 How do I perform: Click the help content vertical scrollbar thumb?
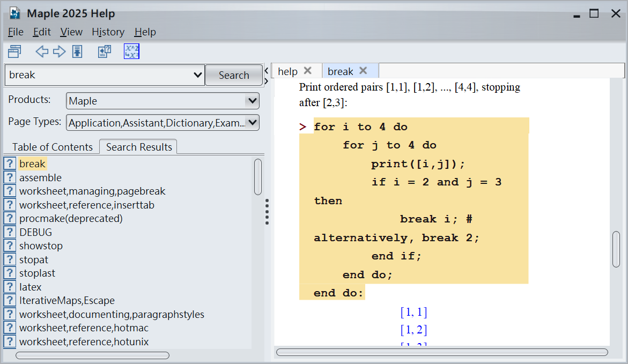[616, 249]
